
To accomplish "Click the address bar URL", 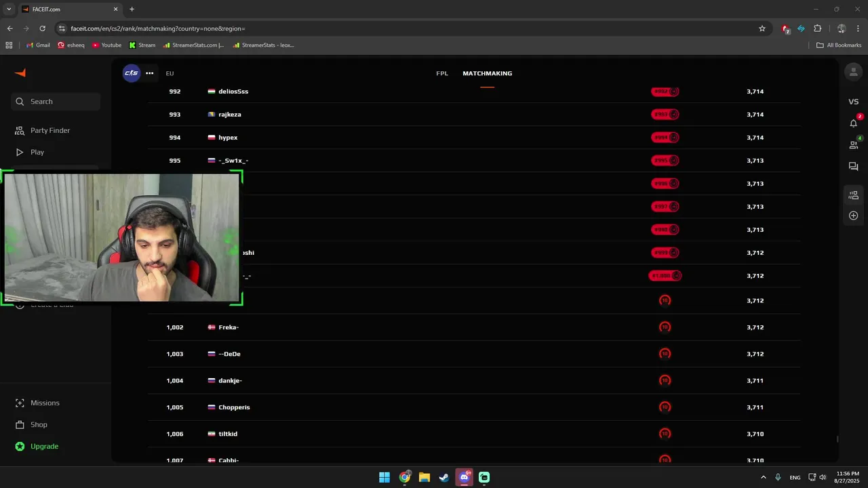I will click(x=158, y=28).
